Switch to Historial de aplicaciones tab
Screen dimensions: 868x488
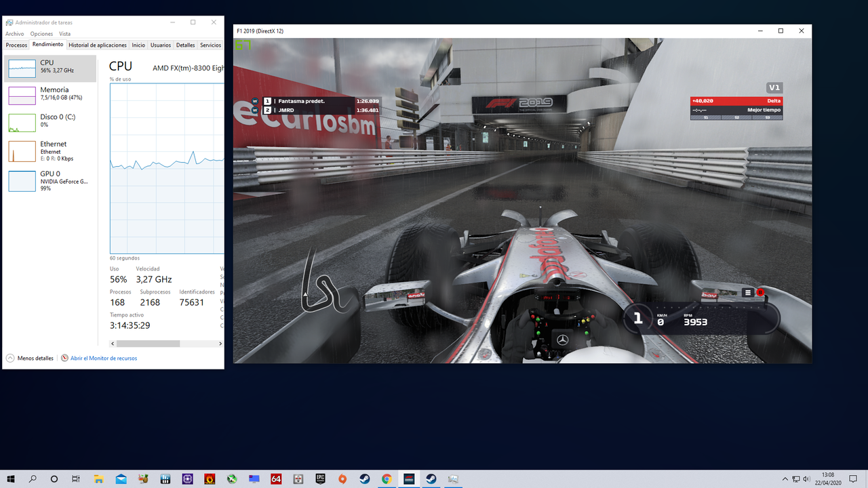pos(98,45)
